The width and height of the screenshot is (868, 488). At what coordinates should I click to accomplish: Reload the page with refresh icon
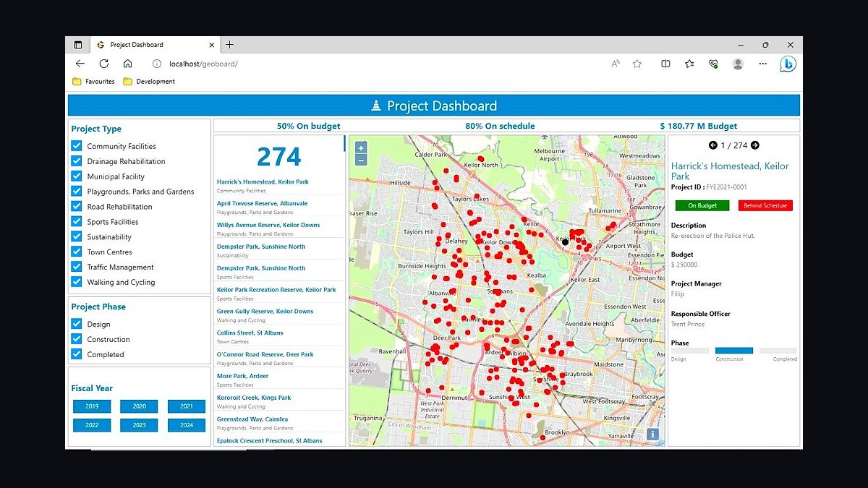[103, 64]
